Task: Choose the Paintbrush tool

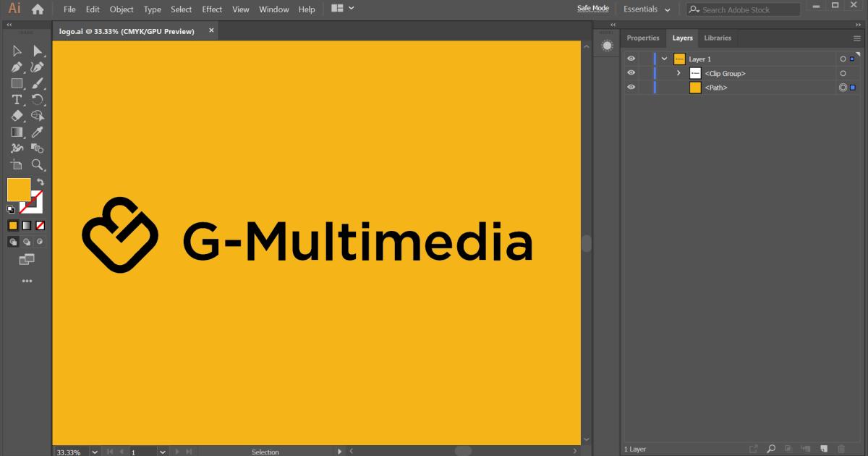Action: click(x=38, y=83)
